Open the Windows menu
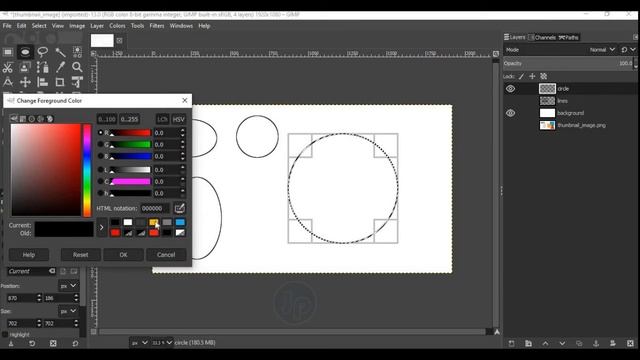Screen dimensions: 640x360 181,26
